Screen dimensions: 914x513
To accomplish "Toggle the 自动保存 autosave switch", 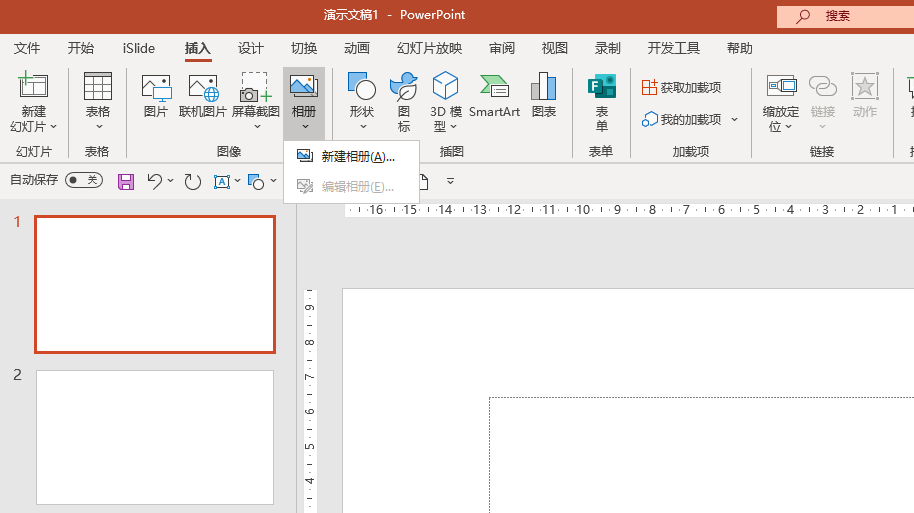I will coord(84,180).
